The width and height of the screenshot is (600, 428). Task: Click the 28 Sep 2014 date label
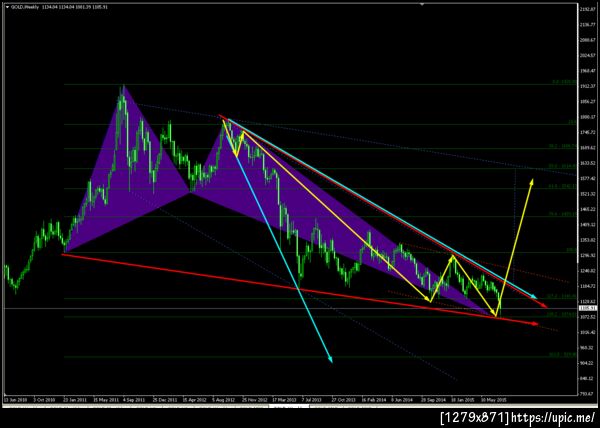(433, 400)
